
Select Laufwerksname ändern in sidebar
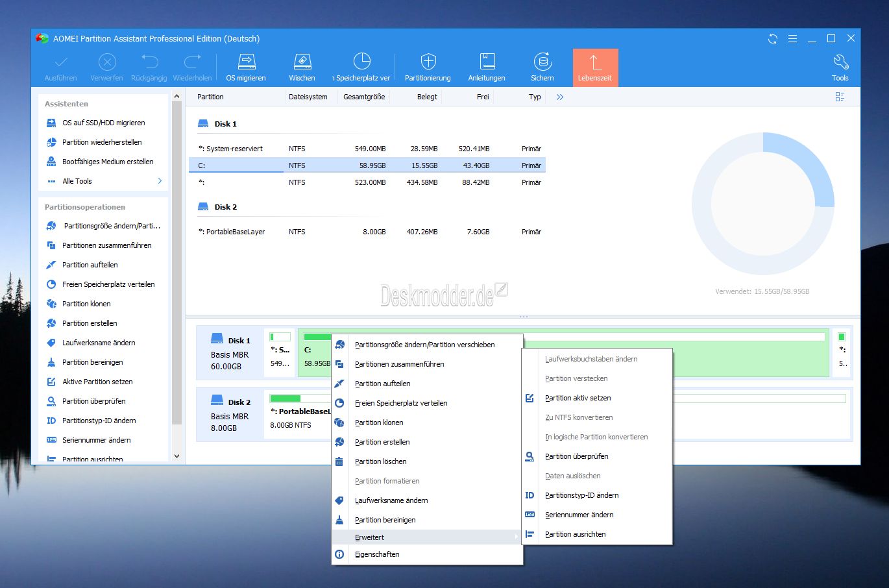(x=99, y=343)
